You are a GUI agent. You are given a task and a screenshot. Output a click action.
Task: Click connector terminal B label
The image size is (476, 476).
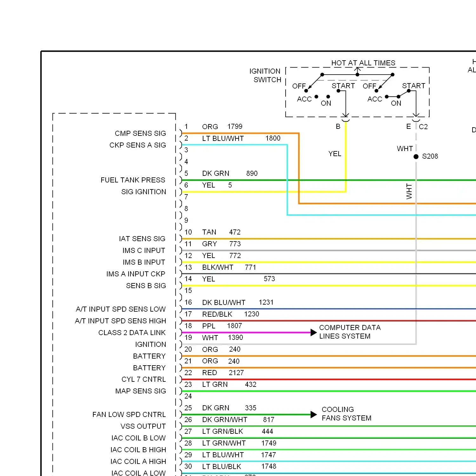click(x=338, y=126)
